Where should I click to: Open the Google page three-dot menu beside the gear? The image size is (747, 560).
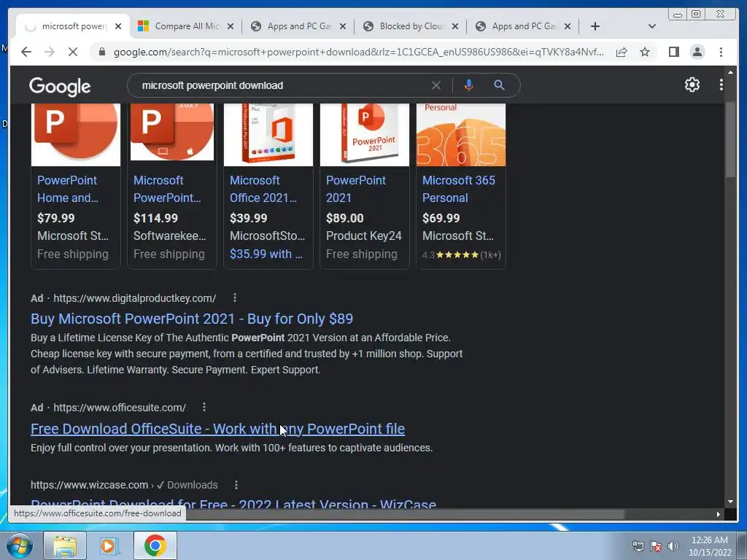pyautogui.click(x=721, y=85)
